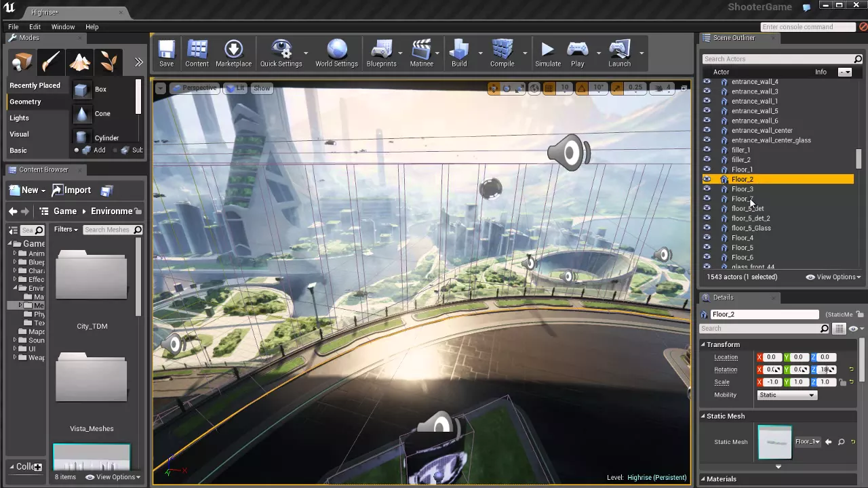Click the Play in editor icon
Screen dimensions: 868x488
click(x=577, y=53)
